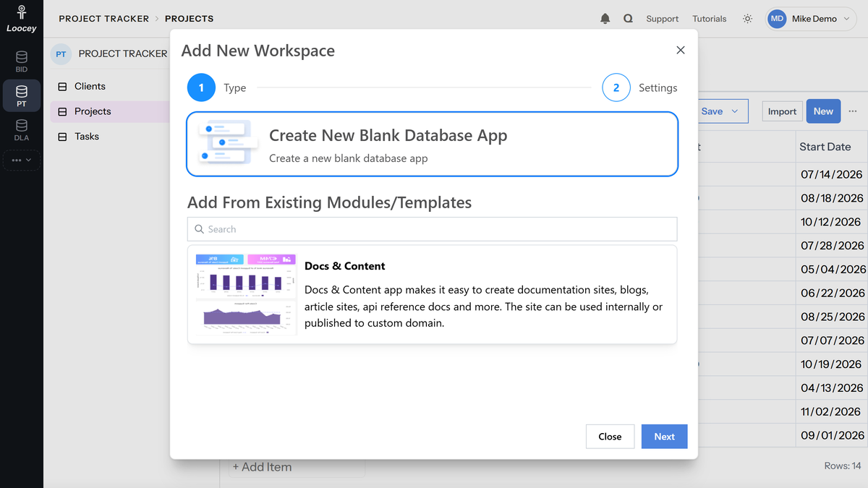868x488 pixels.
Task: Select Create New Blank Database App card
Action: [x=433, y=144]
